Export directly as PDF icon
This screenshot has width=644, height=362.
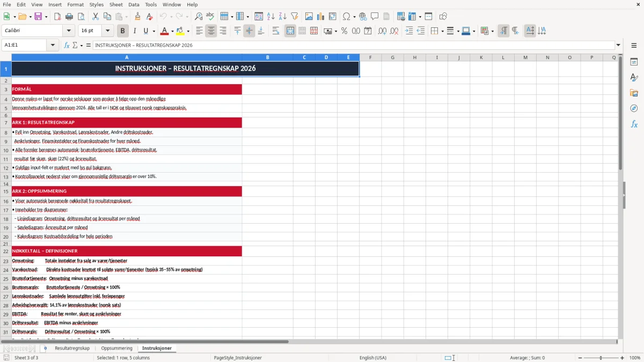point(57,17)
